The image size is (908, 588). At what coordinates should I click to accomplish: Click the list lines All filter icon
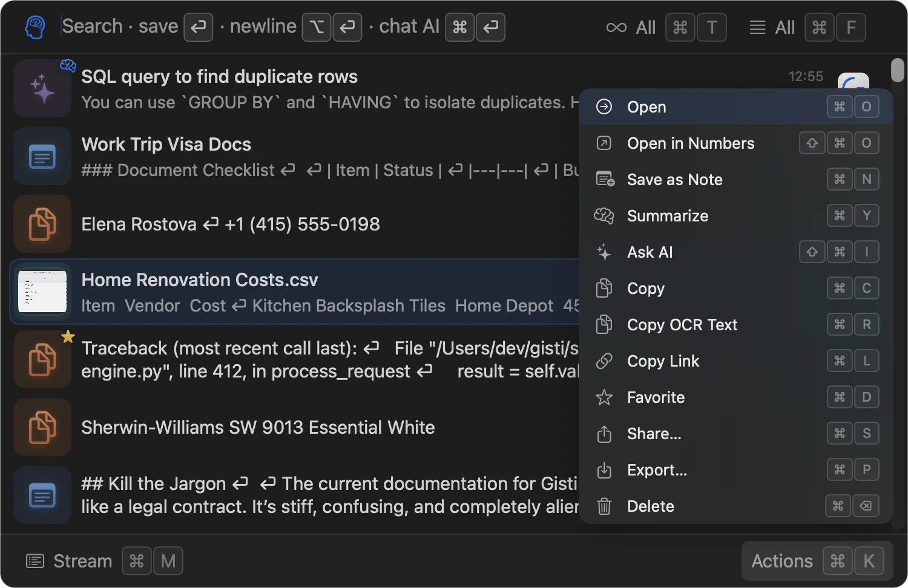pyautogui.click(x=757, y=27)
